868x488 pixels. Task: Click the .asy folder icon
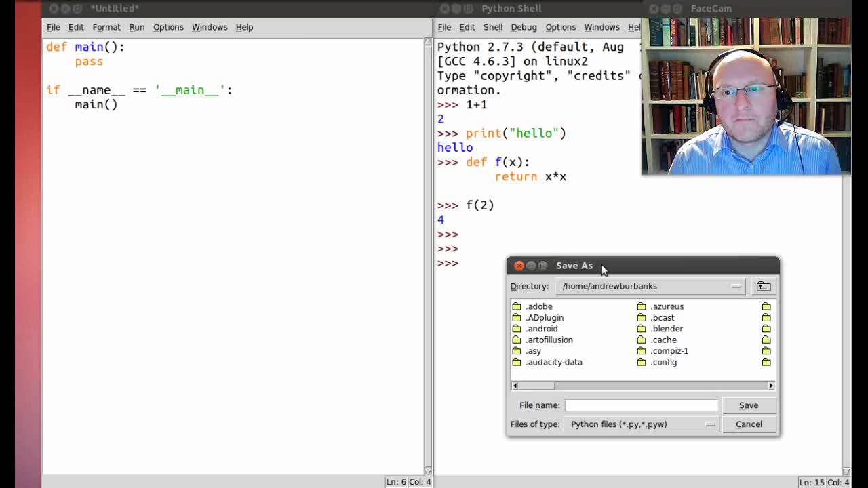click(517, 351)
